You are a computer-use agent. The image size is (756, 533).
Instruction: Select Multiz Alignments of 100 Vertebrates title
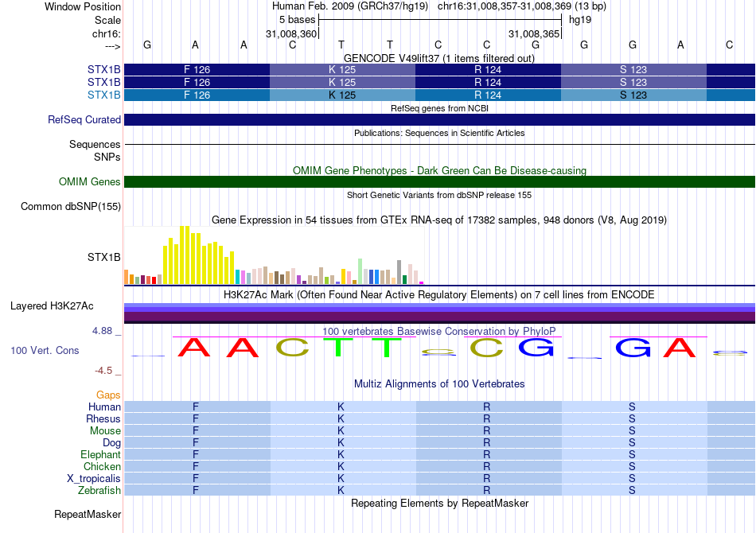439,384
